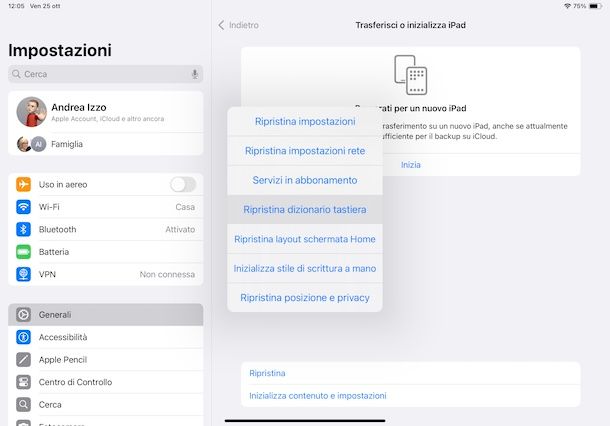This screenshot has width=610, height=426.
Task: Tap the Famiglia avatars icon
Action: (31, 144)
